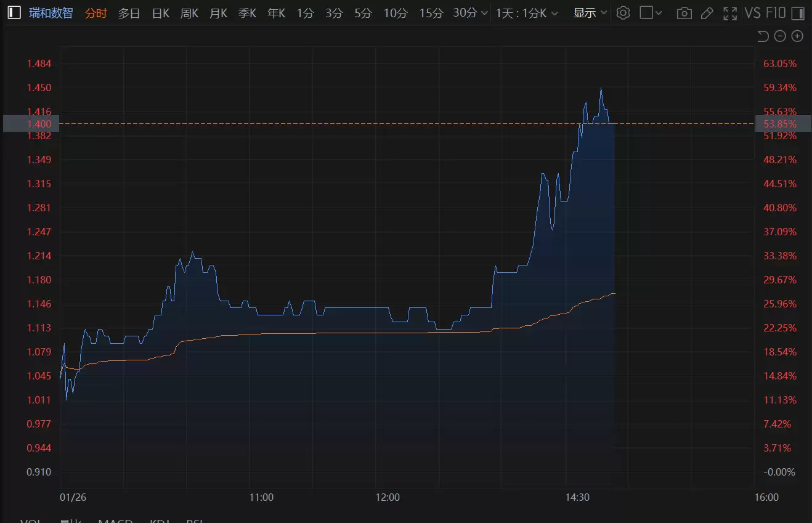This screenshot has height=523, width=812.
Task: Switch to the 日K tab
Action: pos(160,13)
